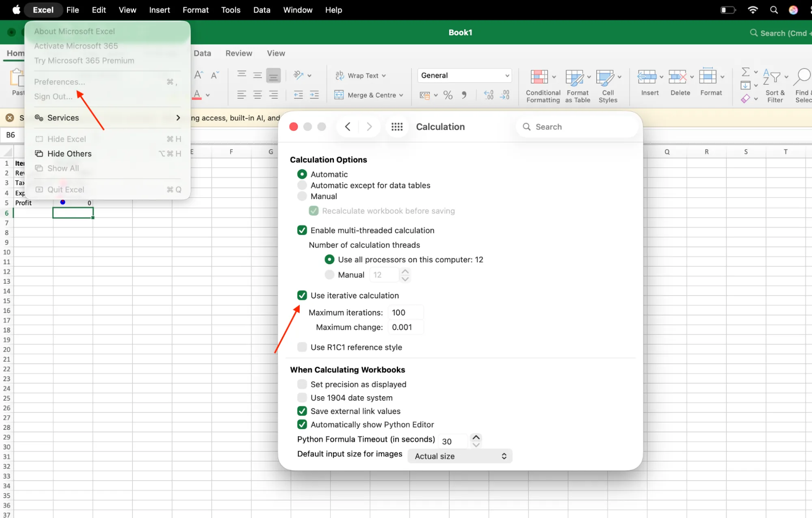Screen dimensions: 812x518
Task: Open the Insert menu in menu bar
Action: pyautogui.click(x=159, y=10)
